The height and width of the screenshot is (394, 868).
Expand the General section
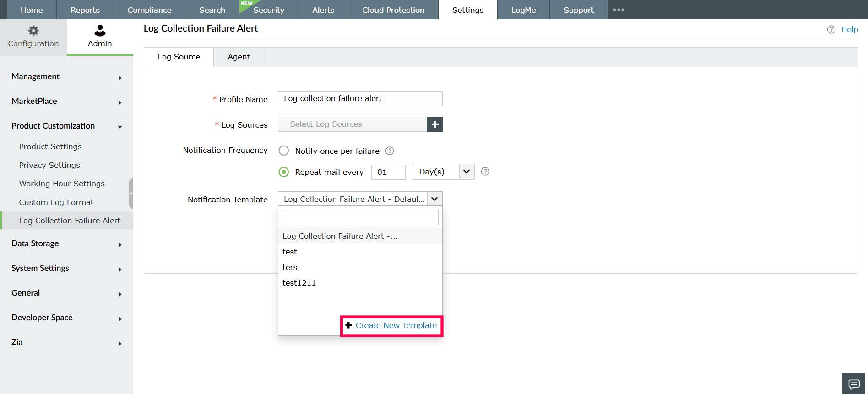point(67,293)
